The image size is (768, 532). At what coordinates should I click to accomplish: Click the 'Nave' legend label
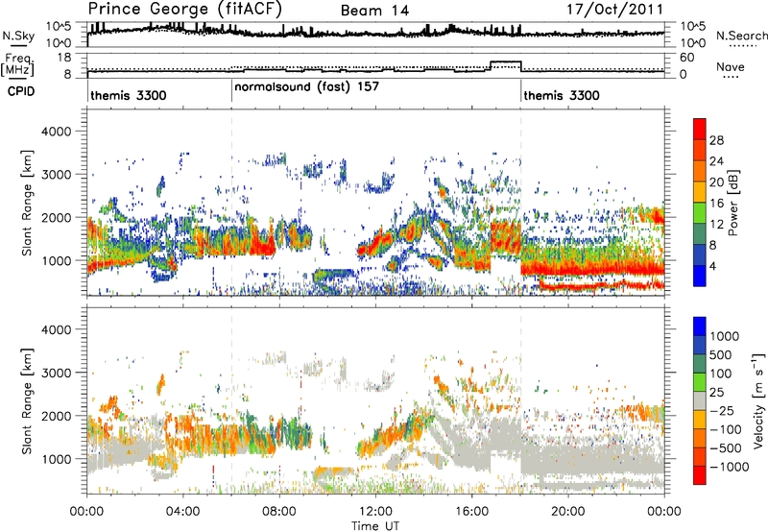tap(730, 67)
